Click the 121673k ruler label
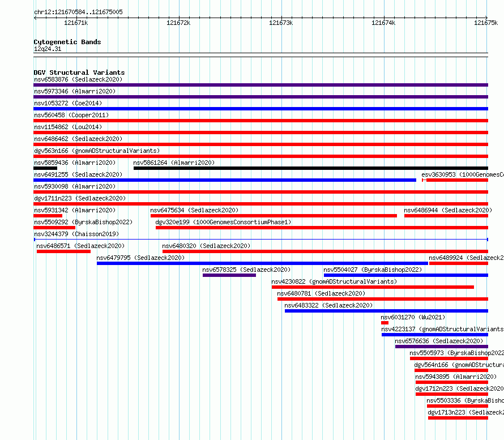Image resolution: width=504 pixels, height=440 pixels. (281, 23)
